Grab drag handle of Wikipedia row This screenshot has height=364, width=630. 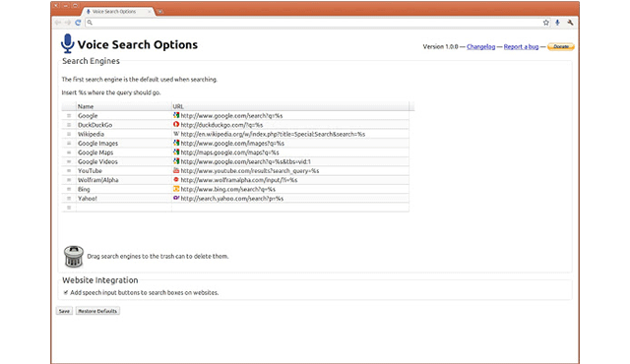click(x=69, y=134)
